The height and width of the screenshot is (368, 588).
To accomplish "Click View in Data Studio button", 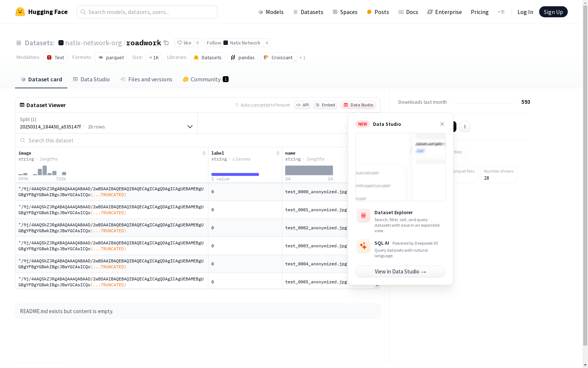I will [x=401, y=272].
